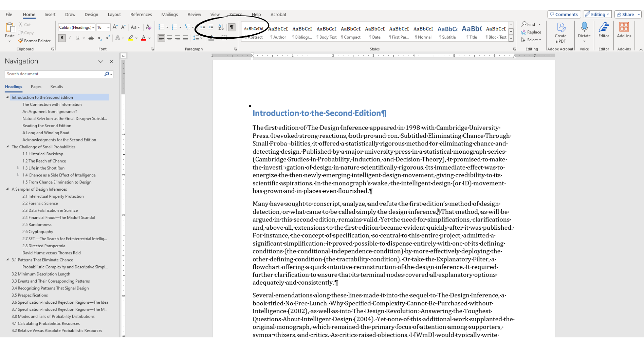Collapse The Challenge of Small Probabilities heading
Viewport: 644px width, 347px height.
pos(8,147)
